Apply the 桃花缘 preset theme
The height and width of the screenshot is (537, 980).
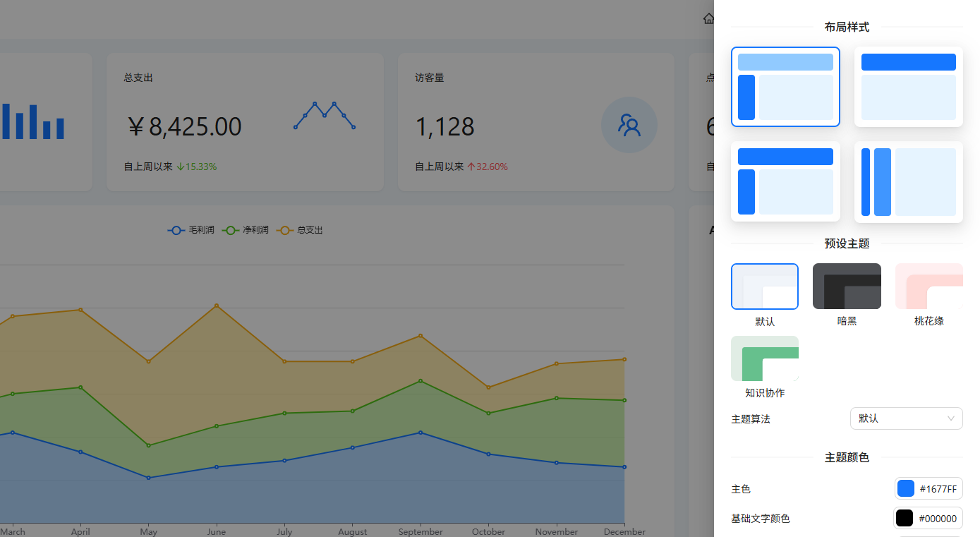coord(928,286)
